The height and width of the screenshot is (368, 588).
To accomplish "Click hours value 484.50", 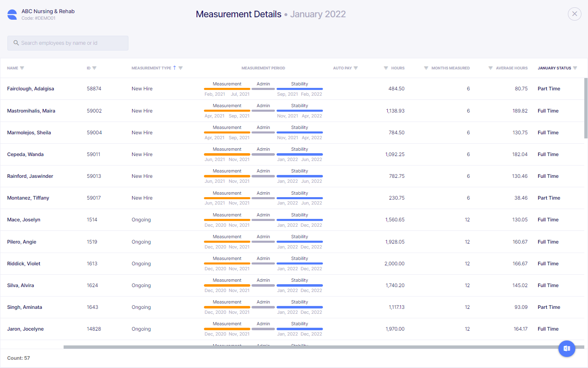I will coord(396,89).
